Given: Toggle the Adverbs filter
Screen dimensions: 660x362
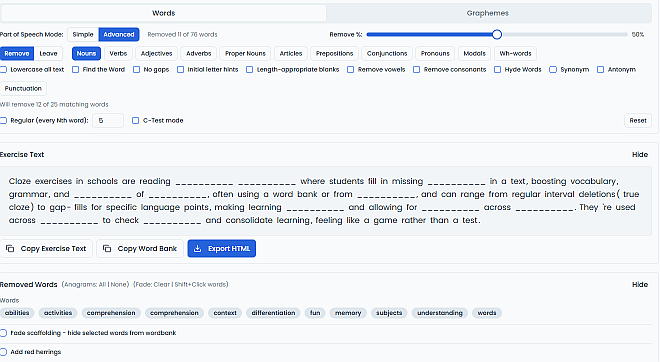Looking at the screenshot, I should pos(199,53).
